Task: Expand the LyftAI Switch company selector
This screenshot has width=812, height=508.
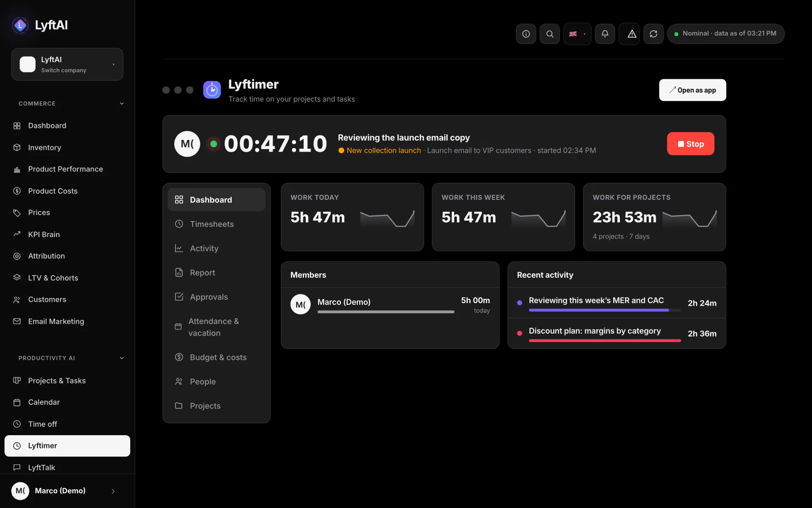Action: click(67, 64)
